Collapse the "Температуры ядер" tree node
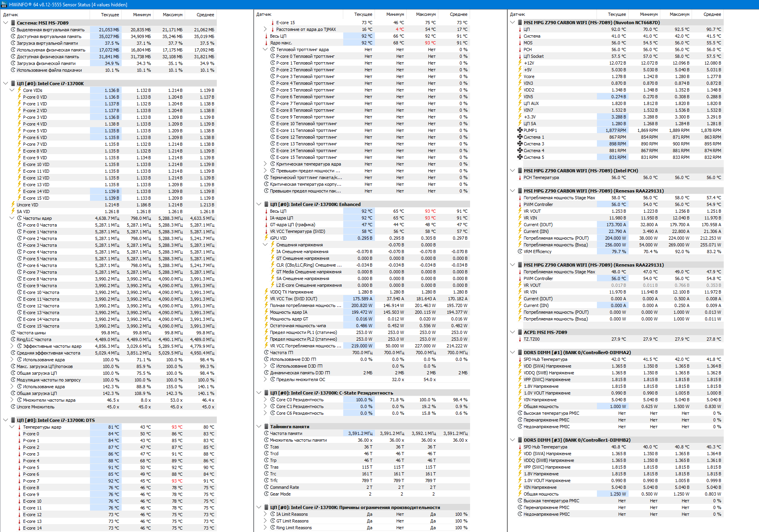Viewport: 759px width, 532px height. tap(12, 427)
